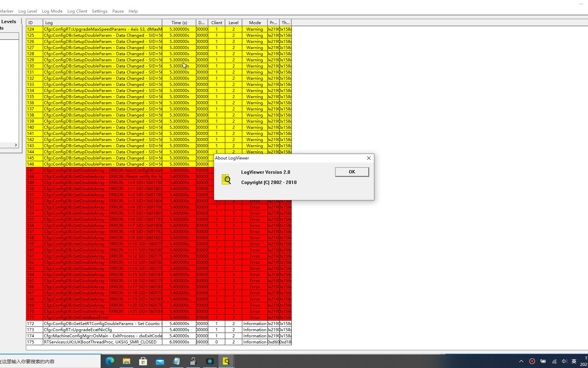Click the D... column header
Screen dimensions: 588x368
point(202,22)
